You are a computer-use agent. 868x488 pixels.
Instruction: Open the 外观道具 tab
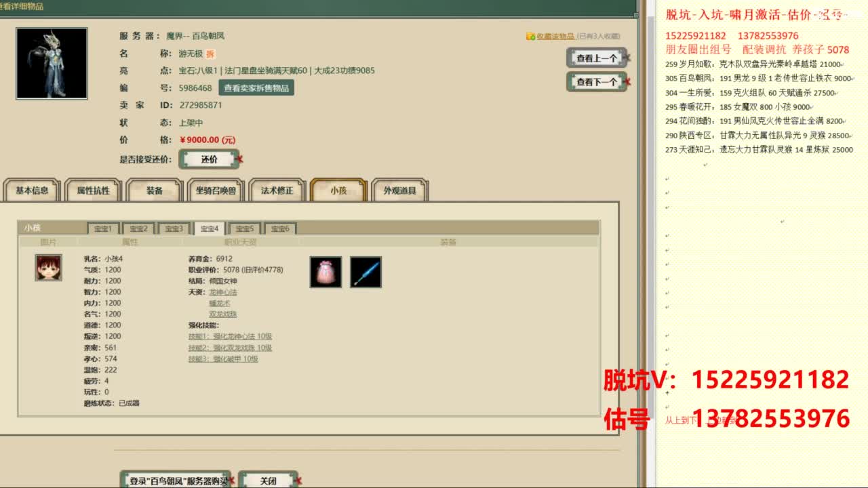400,190
